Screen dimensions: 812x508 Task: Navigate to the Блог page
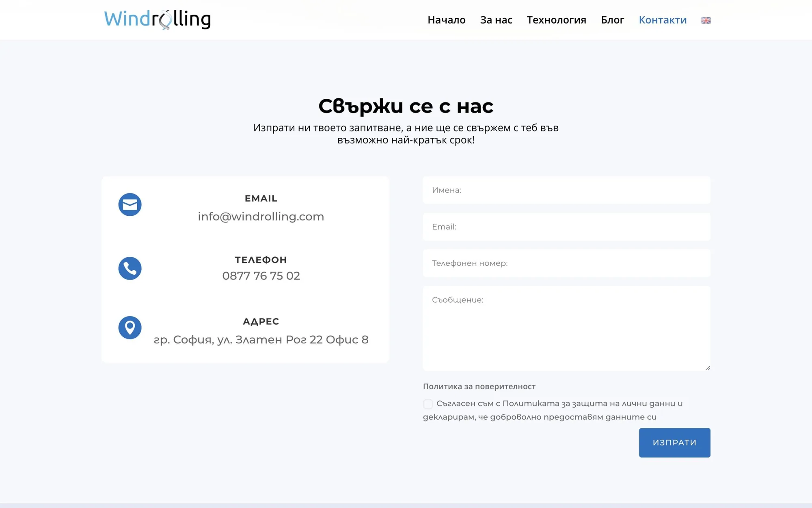coord(612,20)
